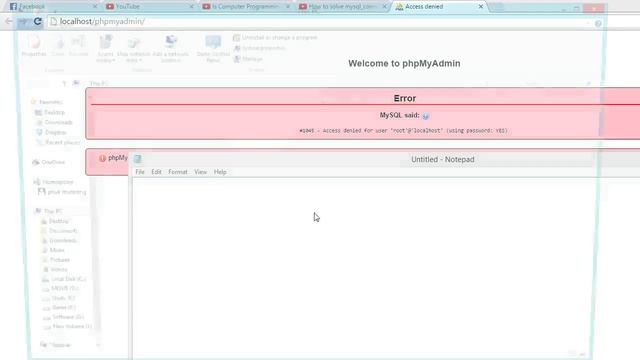This screenshot has width=640, height=360.
Task: Click This PC in Explorer address bar
Action: click(98, 83)
